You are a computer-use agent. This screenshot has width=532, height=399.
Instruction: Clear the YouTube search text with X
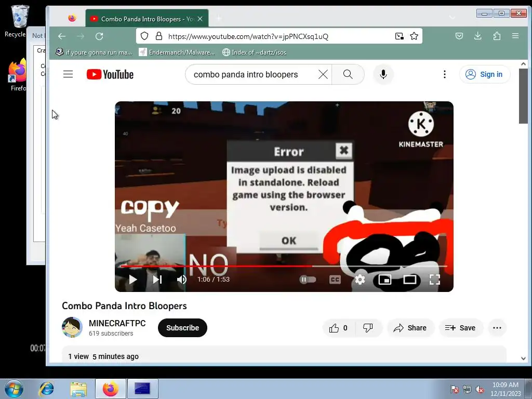[x=323, y=74]
